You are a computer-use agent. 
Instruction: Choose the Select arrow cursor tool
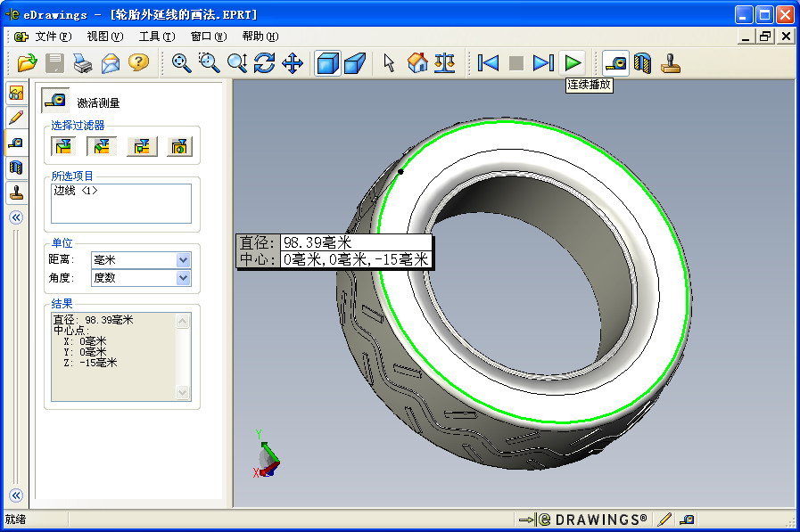pyautogui.click(x=389, y=63)
